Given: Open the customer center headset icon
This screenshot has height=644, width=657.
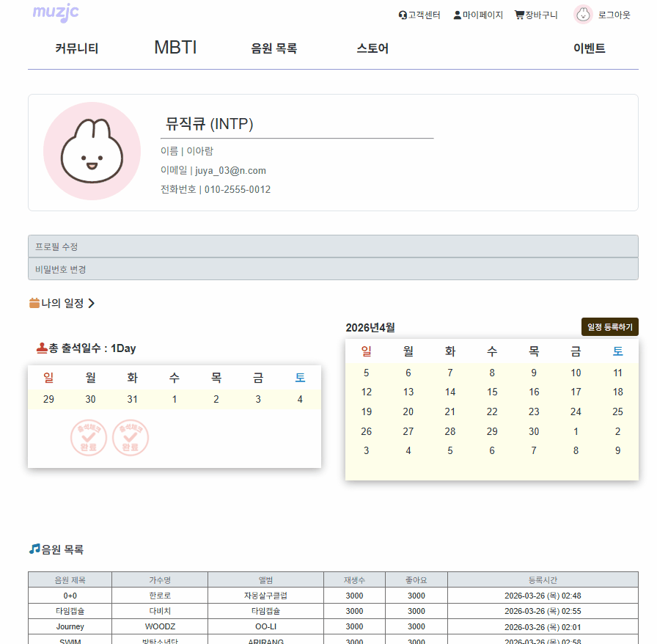Looking at the screenshot, I should click(x=403, y=15).
